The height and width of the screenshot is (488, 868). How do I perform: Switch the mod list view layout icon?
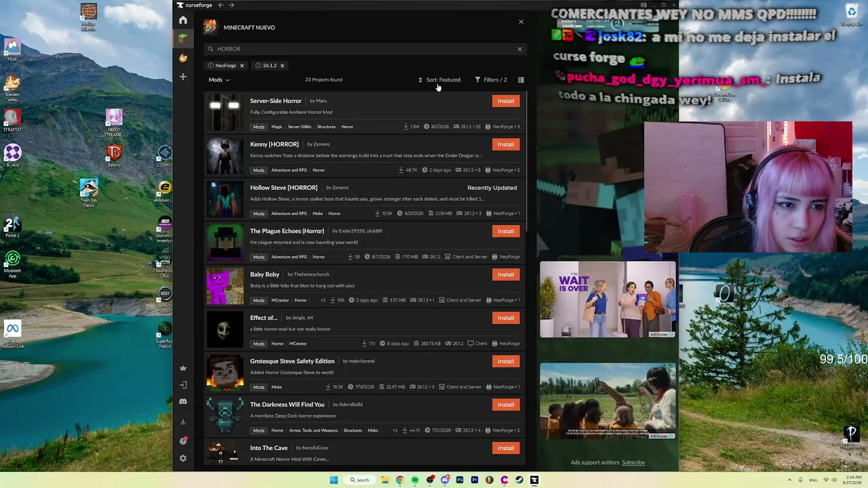(521, 80)
